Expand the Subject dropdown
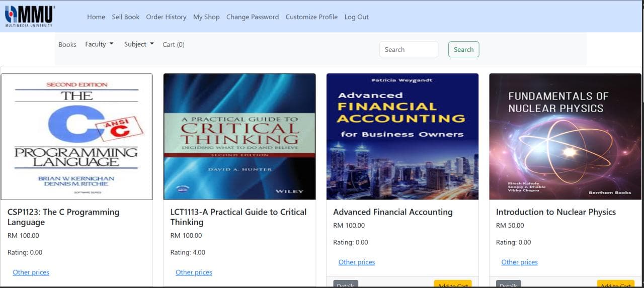 (139, 44)
